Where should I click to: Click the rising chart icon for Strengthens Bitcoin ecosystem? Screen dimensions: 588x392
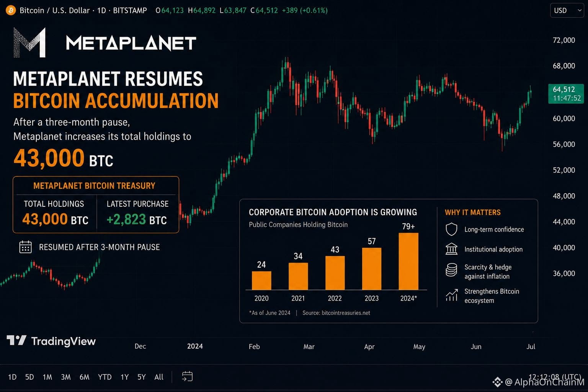(452, 295)
